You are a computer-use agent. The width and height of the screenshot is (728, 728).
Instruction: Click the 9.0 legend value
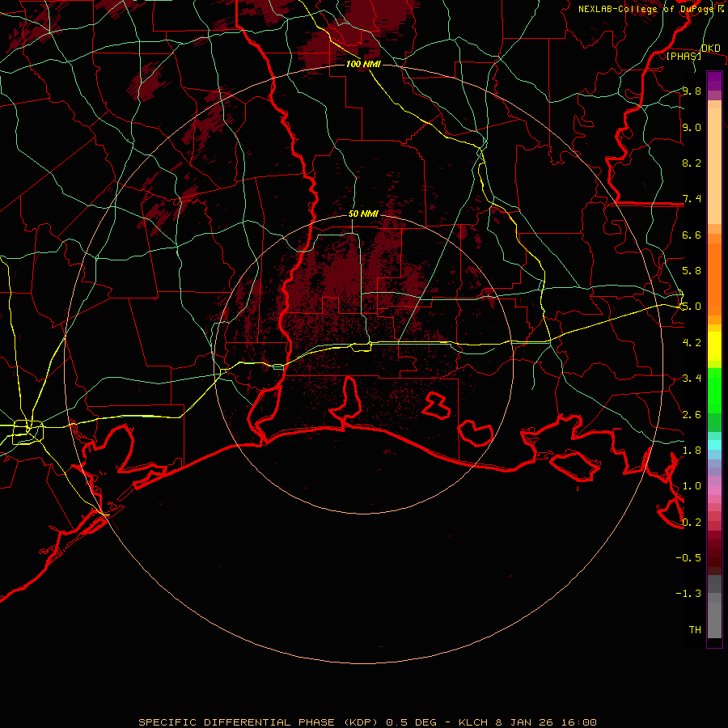point(692,127)
